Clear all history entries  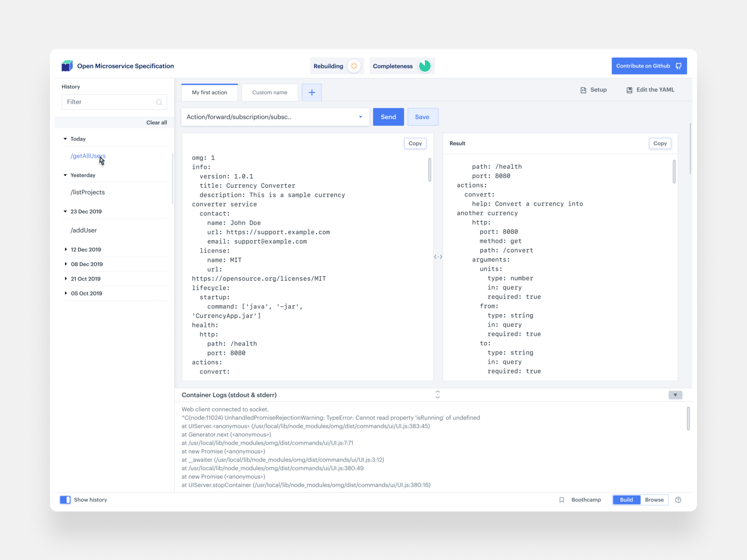pos(156,122)
